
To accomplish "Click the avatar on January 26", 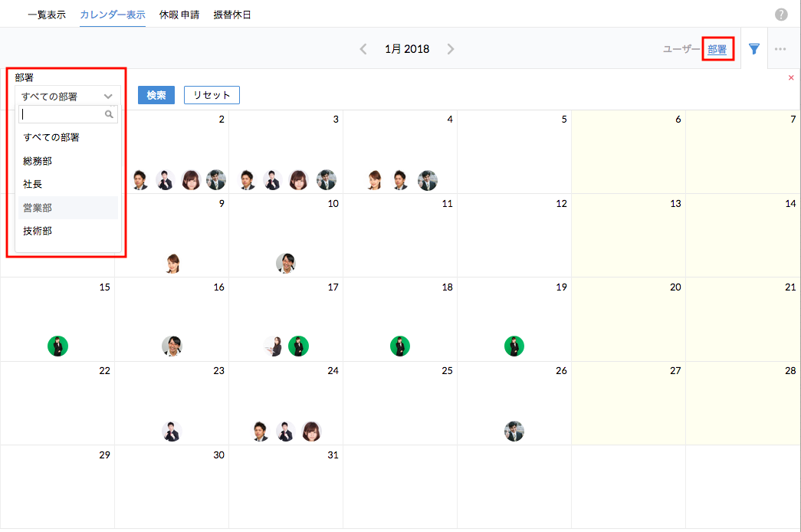I will click(x=514, y=431).
